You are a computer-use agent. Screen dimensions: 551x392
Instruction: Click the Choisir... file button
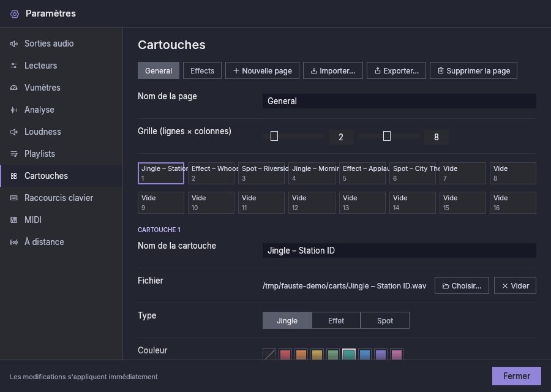coord(462,285)
